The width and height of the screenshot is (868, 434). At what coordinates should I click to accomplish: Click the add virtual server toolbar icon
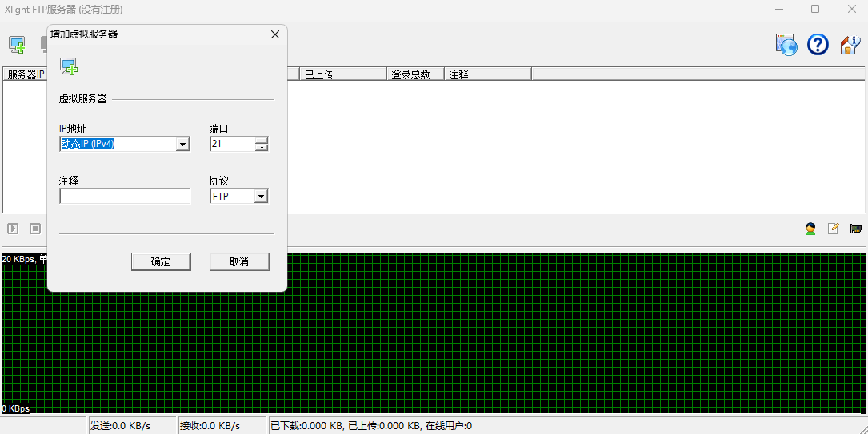18,44
